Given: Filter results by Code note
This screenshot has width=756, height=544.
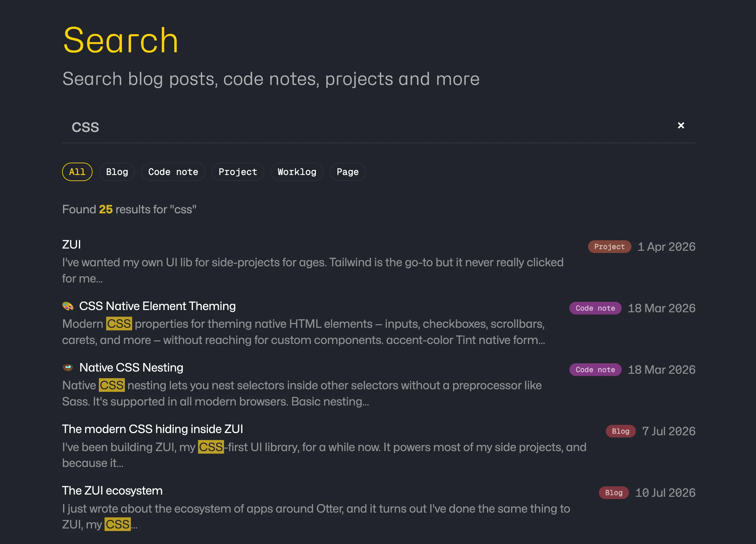Looking at the screenshot, I should coord(173,172).
